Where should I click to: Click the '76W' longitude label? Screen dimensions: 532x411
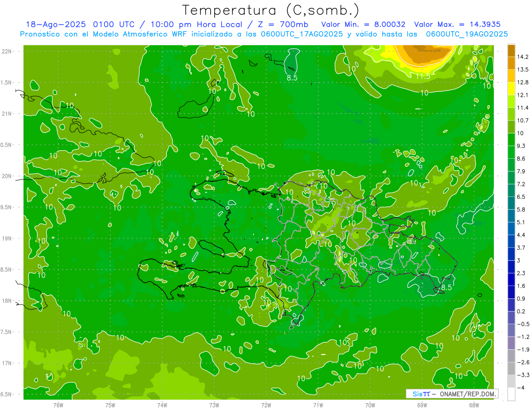click(x=58, y=405)
